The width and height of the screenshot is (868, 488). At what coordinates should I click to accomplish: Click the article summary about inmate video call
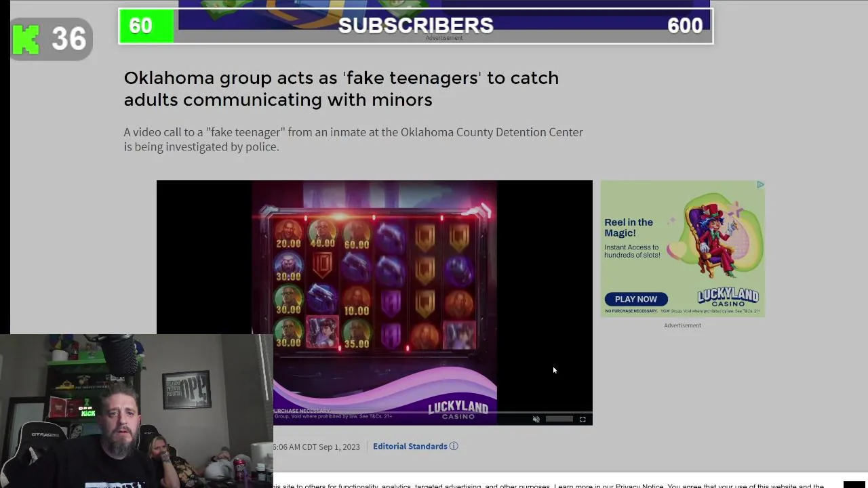353,139
